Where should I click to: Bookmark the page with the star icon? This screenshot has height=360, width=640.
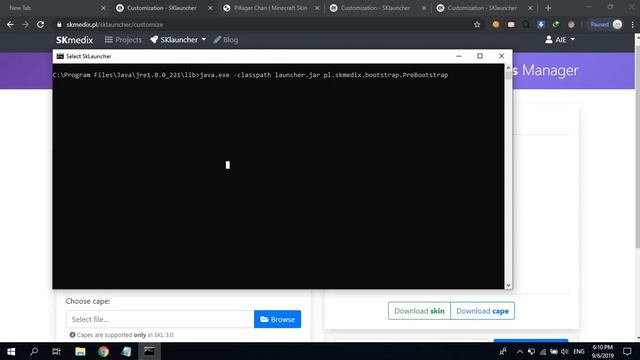point(477,24)
